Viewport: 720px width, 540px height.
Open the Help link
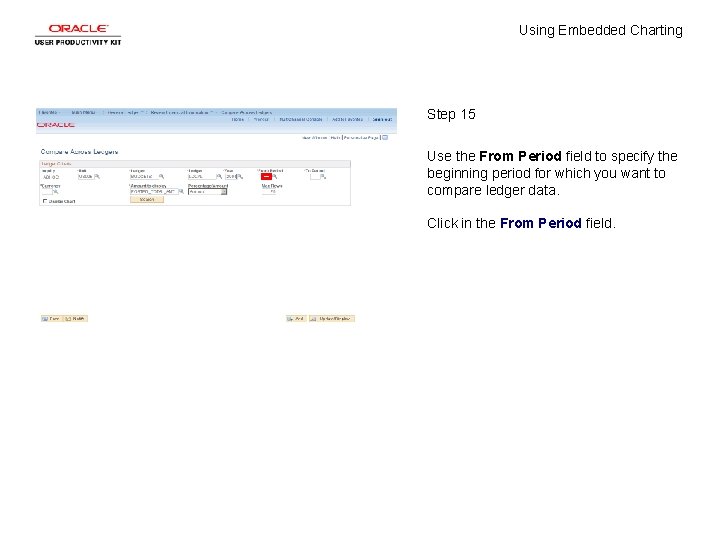(335, 138)
